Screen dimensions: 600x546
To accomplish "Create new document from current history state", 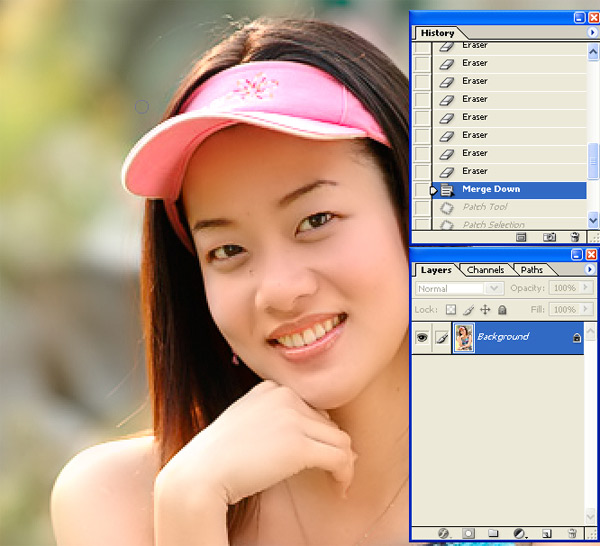I will coord(521,237).
